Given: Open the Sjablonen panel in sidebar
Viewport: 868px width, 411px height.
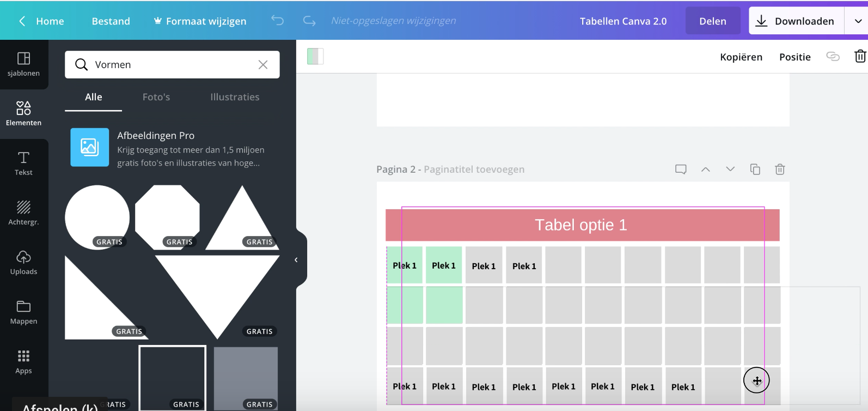Looking at the screenshot, I should [23, 64].
